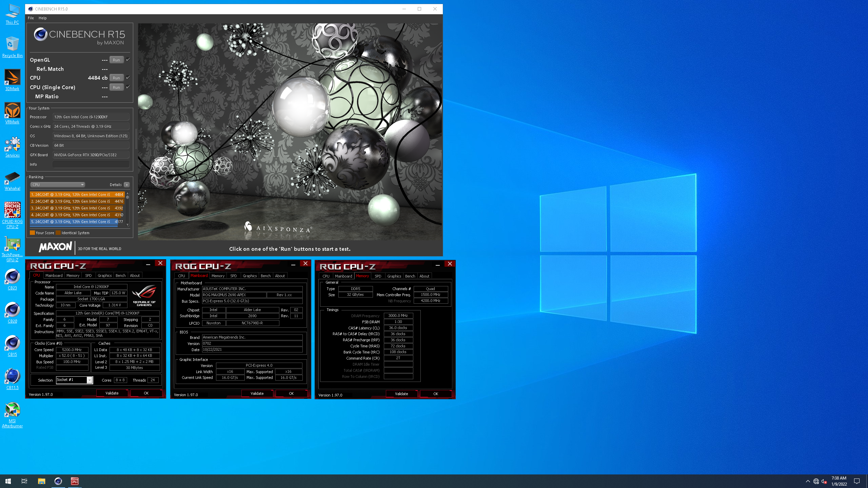
Task: Toggle the CPU test checkbox
Action: [x=128, y=78]
